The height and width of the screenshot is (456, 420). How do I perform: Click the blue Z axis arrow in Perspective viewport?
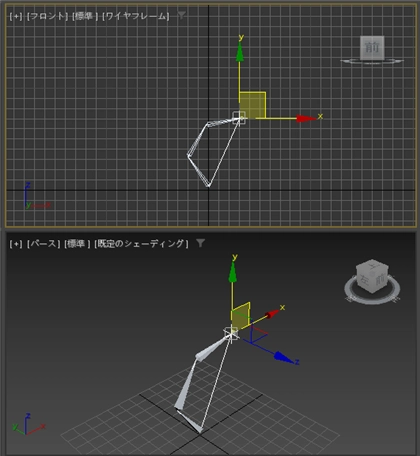[x=284, y=357]
